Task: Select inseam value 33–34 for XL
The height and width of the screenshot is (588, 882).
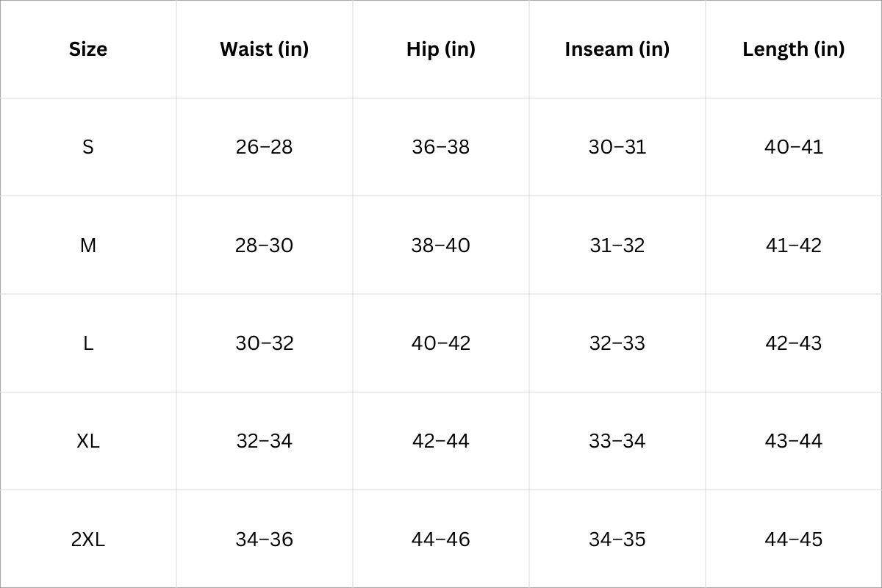Action: click(x=617, y=441)
